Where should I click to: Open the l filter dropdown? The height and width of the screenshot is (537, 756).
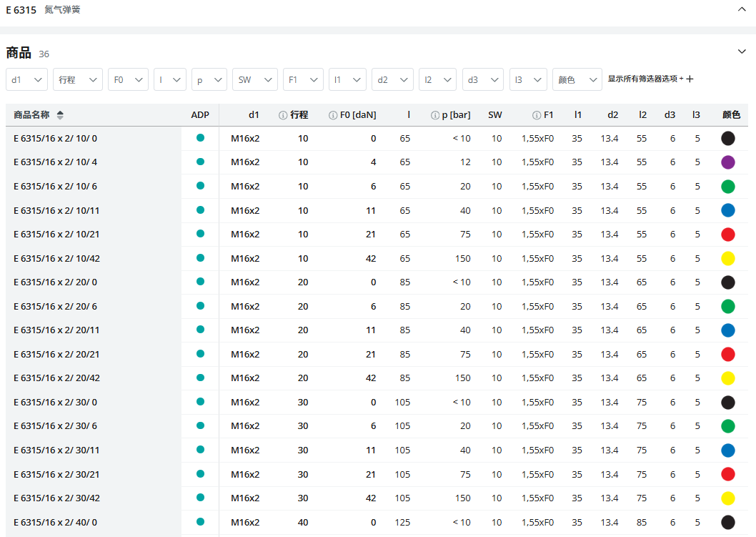pos(170,79)
